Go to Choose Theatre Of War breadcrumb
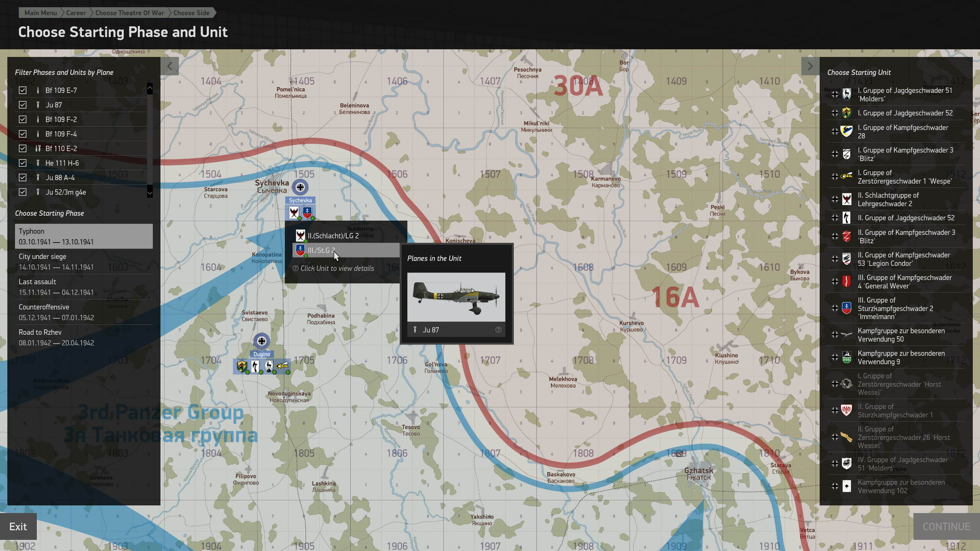Image resolution: width=980 pixels, height=551 pixels. pos(130,13)
